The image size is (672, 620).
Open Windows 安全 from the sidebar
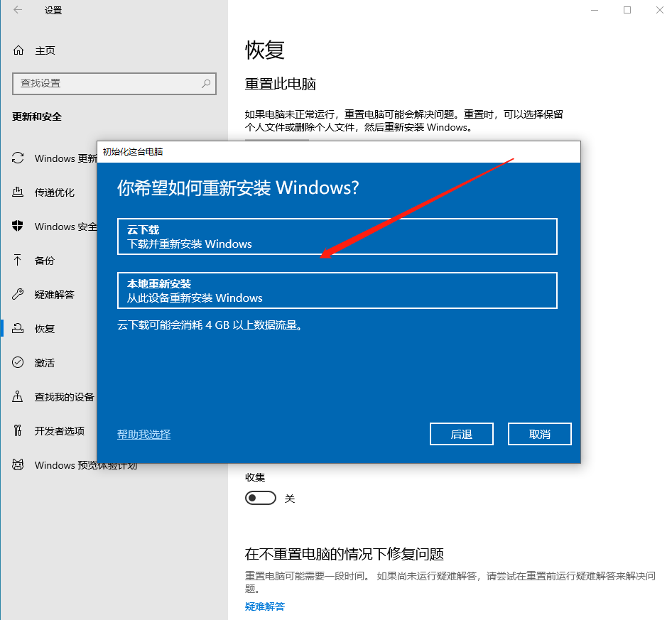point(19,227)
